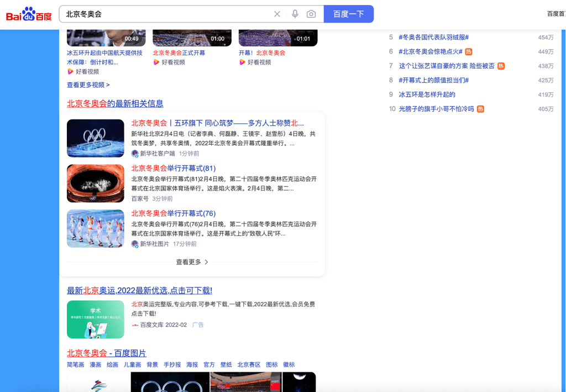Open hot topic 这个让张艺谋自豪的方案 险些被否
This screenshot has height=392, width=566.
tap(447, 66)
